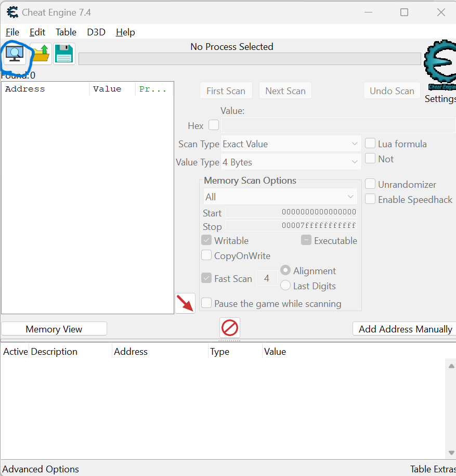Enable the Lua formula checkbox

(370, 143)
